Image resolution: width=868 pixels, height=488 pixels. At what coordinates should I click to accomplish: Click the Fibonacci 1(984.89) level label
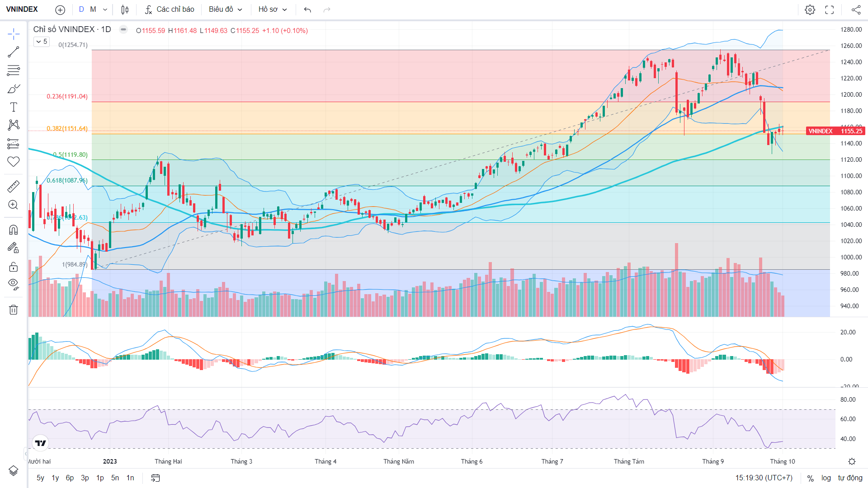click(x=75, y=264)
